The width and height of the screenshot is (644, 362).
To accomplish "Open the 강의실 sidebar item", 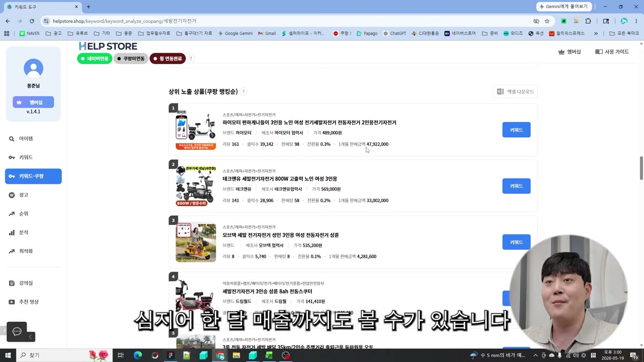I will pos(33,283).
